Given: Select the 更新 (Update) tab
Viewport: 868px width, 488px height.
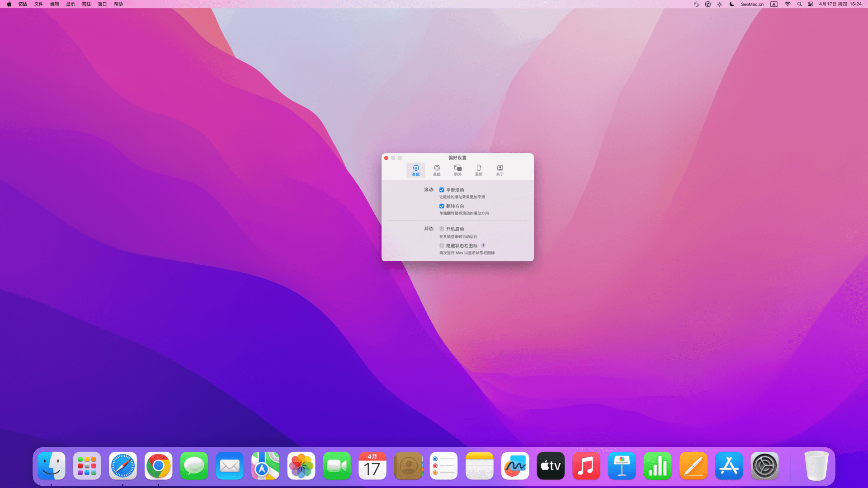Looking at the screenshot, I should pyautogui.click(x=479, y=170).
